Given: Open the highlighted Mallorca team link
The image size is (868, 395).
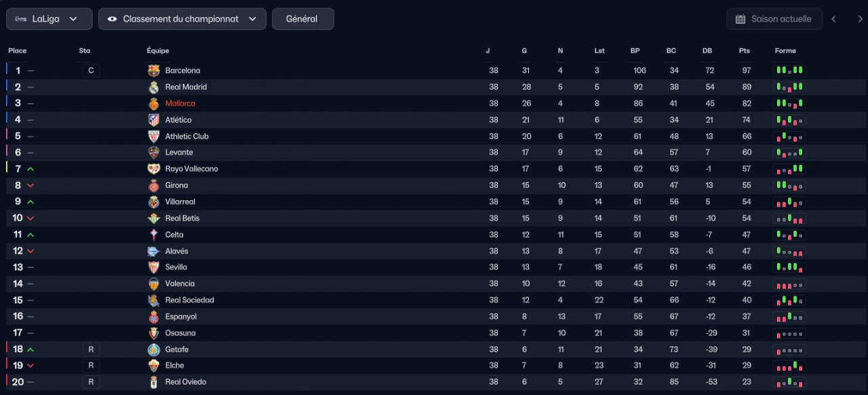Looking at the screenshot, I should pyautogui.click(x=180, y=103).
